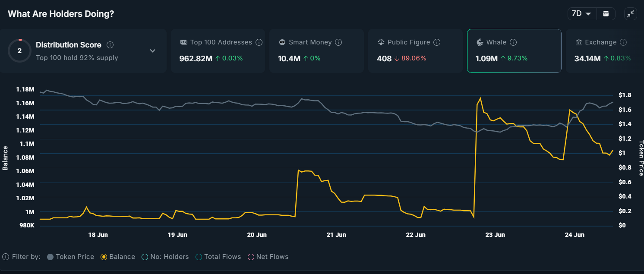Expand the Distribution Score chevron
Viewport: 644px width, 274px height.
(152, 51)
